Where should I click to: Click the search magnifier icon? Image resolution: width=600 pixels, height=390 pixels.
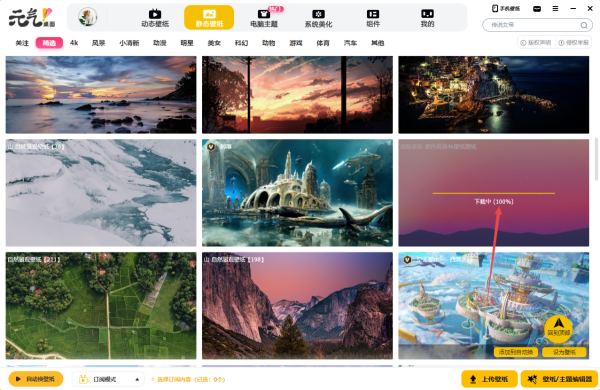[x=584, y=25]
